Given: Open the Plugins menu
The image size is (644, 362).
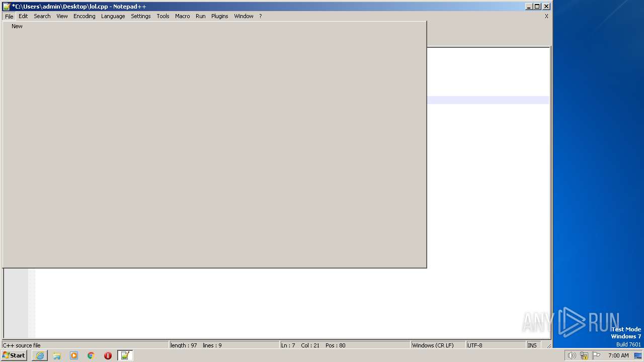Looking at the screenshot, I should (220, 16).
